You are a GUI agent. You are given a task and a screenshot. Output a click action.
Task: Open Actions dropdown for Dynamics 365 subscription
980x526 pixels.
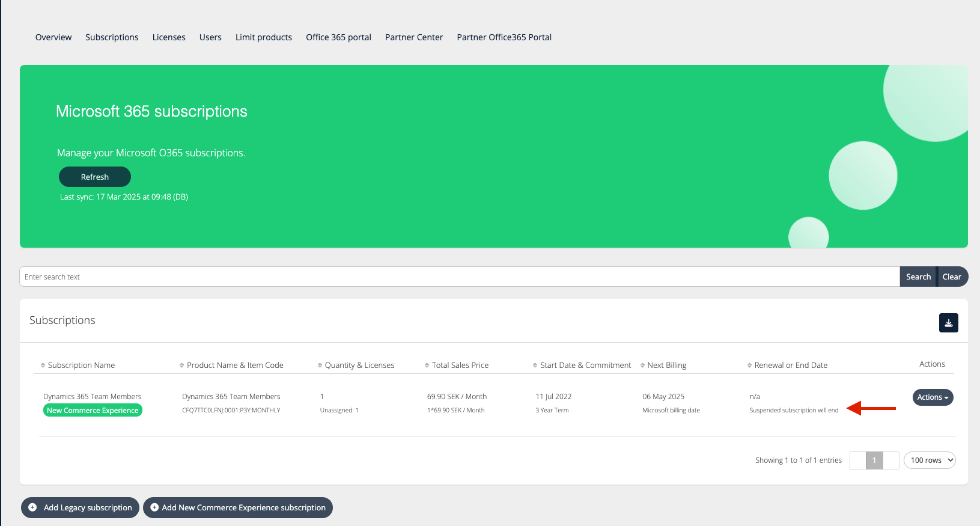pos(933,397)
